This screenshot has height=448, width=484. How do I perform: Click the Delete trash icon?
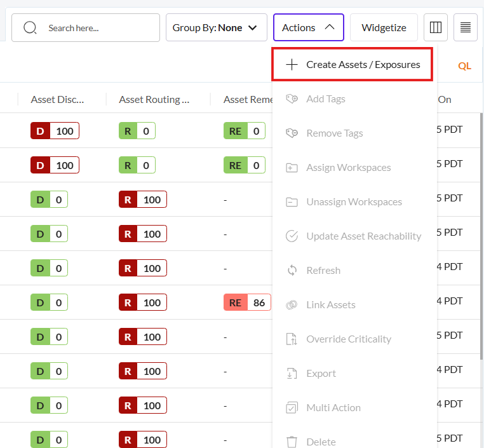pos(292,442)
